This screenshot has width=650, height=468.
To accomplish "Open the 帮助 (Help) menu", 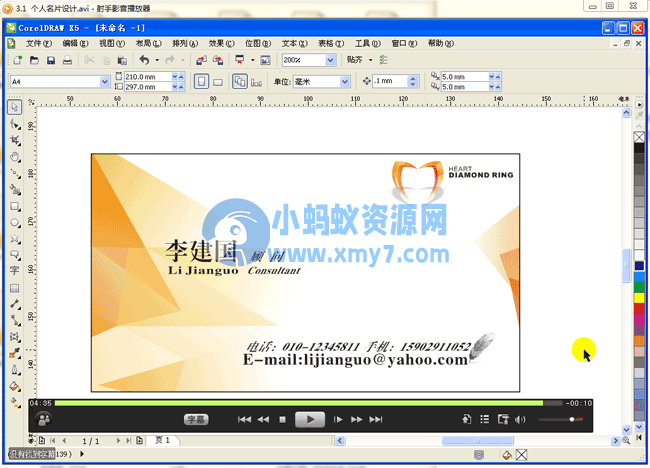I will [441, 43].
